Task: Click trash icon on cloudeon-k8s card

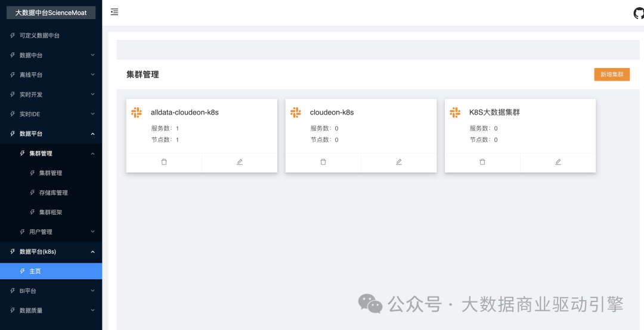Action: tap(323, 162)
